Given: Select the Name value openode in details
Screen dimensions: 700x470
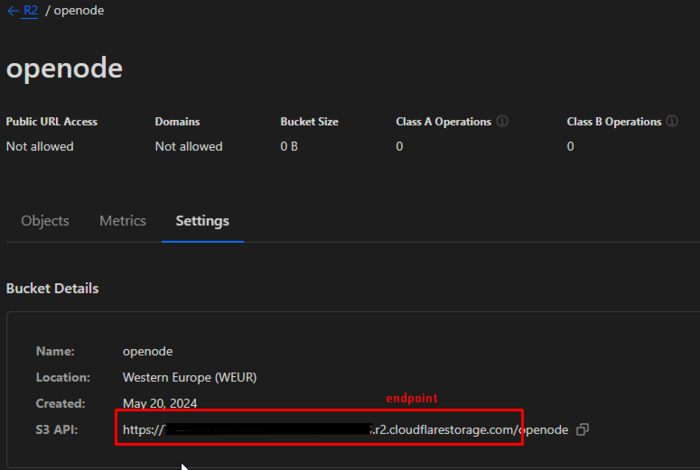Looking at the screenshot, I should click(x=149, y=352).
